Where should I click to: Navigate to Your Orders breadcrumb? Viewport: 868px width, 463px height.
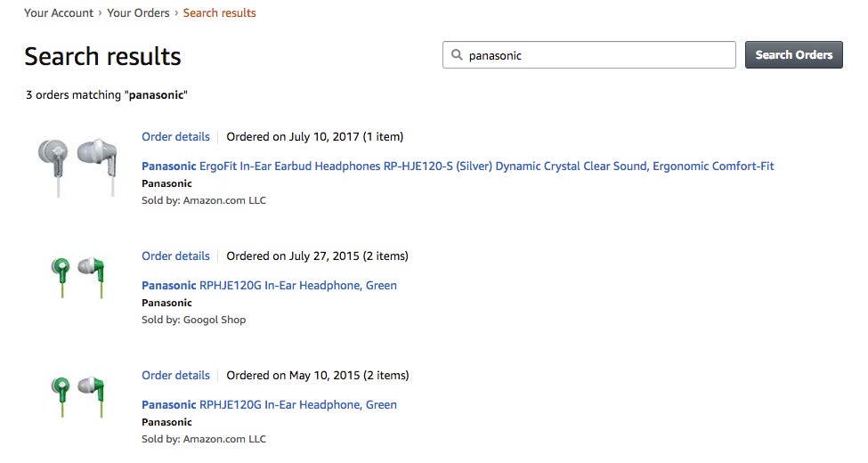140,13
